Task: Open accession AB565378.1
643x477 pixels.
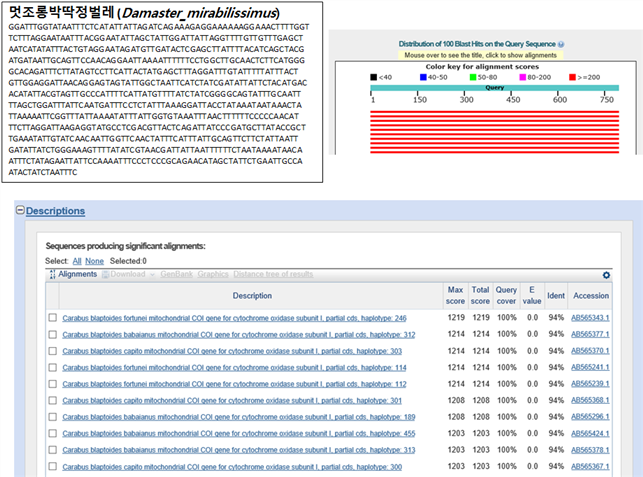Action: click(x=590, y=450)
